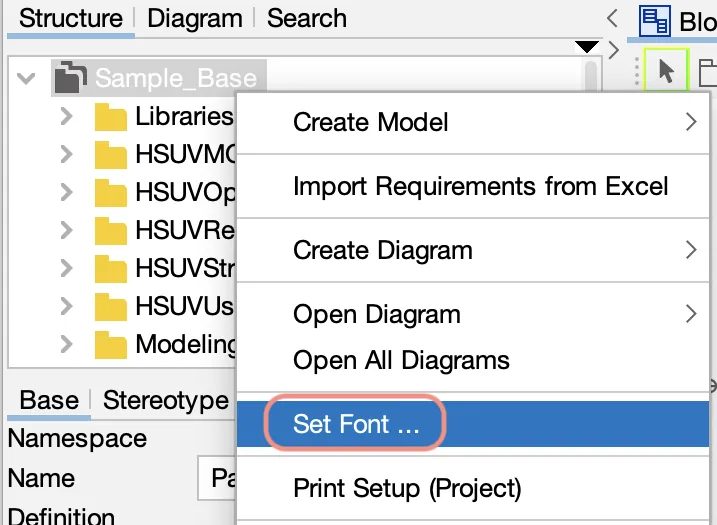Open the Create Diagram submenu
717x525 pixels.
(x=473, y=251)
